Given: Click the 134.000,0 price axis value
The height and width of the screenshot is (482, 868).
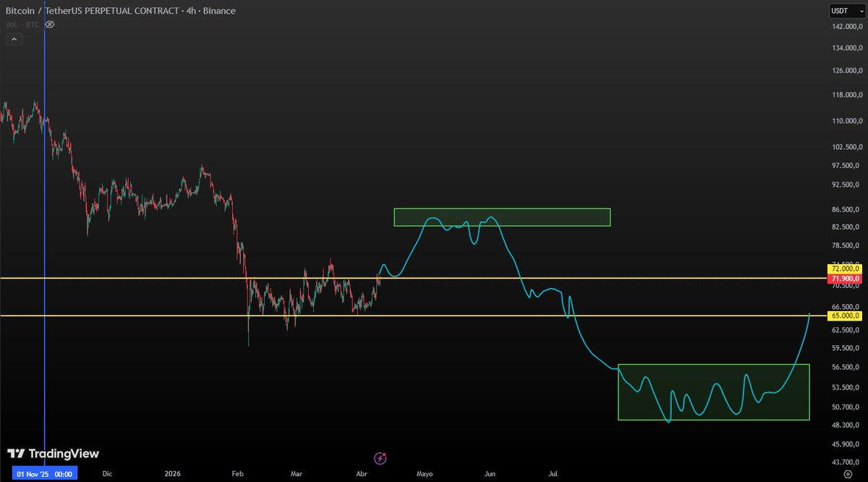Looking at the screenshot, I should click(846, 48).
